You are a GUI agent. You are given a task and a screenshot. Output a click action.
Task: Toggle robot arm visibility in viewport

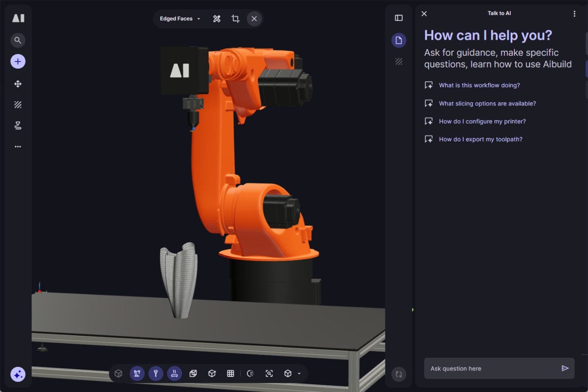137,373
